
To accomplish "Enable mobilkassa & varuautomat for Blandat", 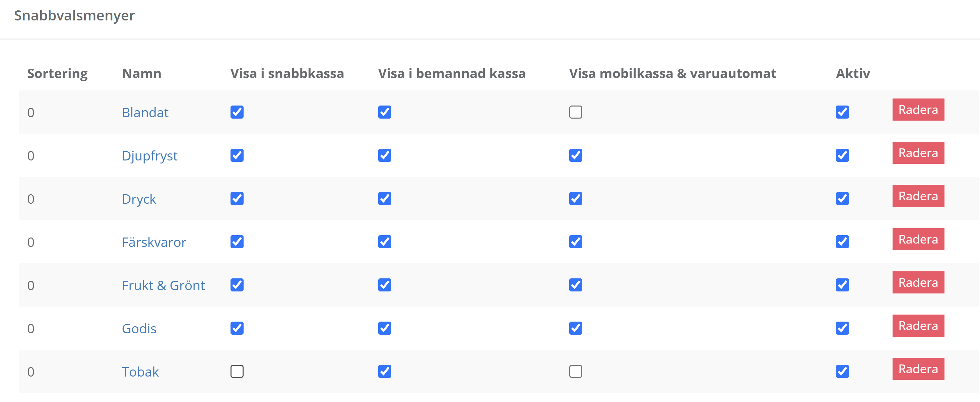I will click(575, 112).
